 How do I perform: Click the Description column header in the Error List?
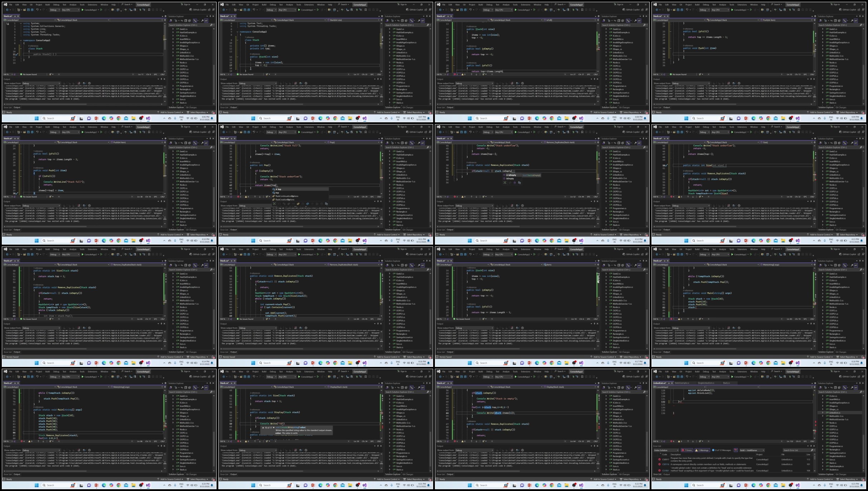coord(675,455)
